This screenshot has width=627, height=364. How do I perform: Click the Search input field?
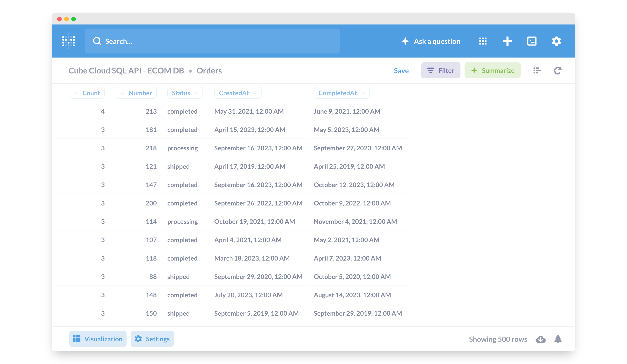(x=212, y=41)
